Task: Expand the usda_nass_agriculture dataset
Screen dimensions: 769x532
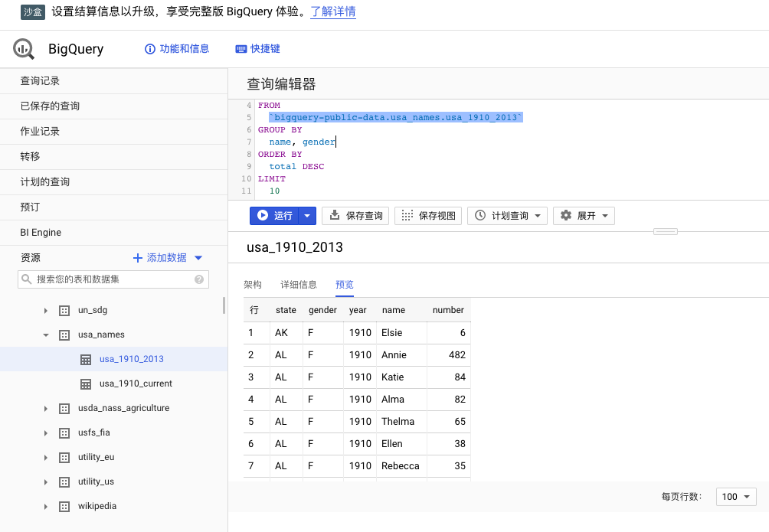Action: tap(46, 409)
